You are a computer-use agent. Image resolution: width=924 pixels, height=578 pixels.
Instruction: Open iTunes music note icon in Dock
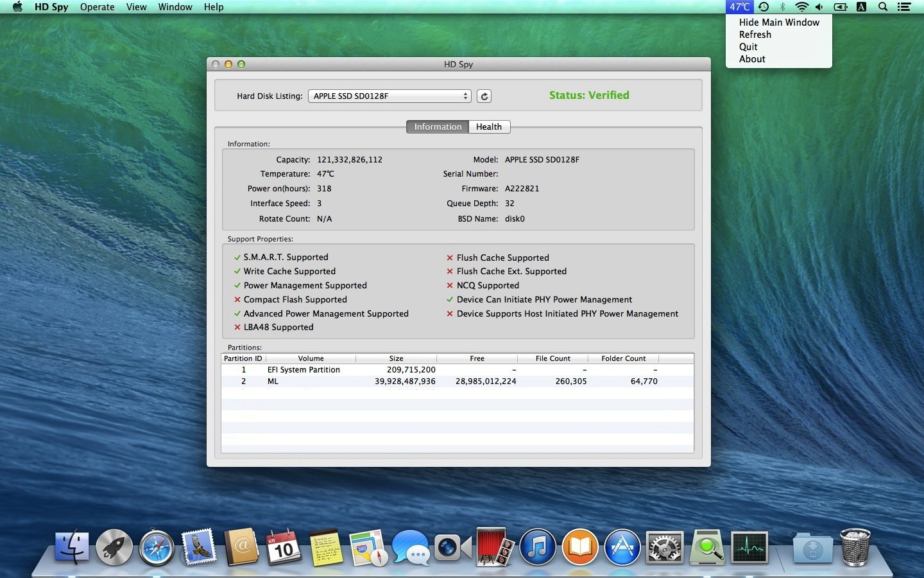(537, 548)
